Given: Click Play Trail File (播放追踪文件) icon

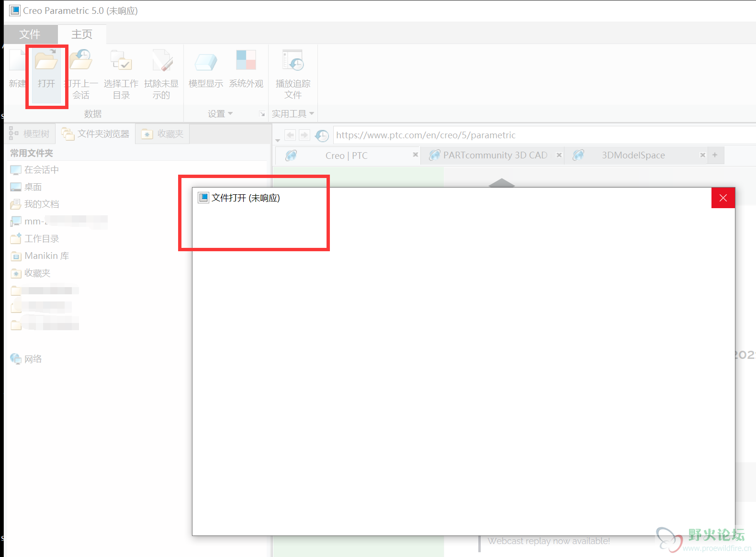Looking at the screenshot, I should tap(293, 60).
